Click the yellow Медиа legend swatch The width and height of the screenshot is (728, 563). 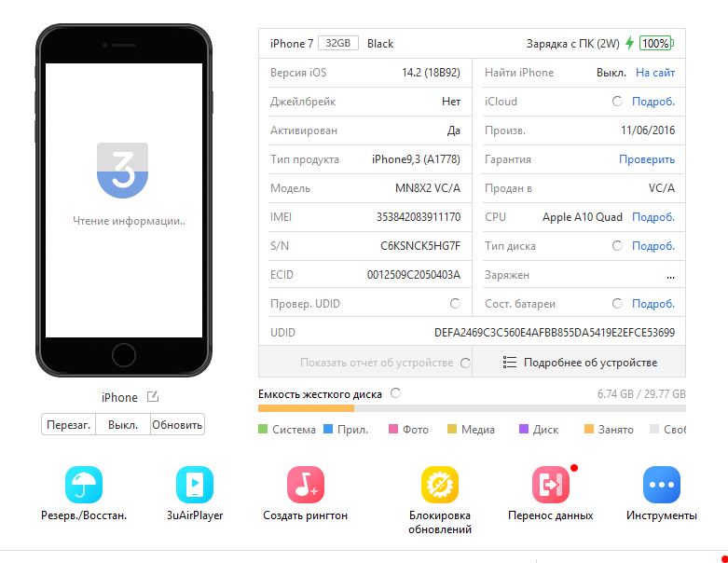click(x=452, y=429)
